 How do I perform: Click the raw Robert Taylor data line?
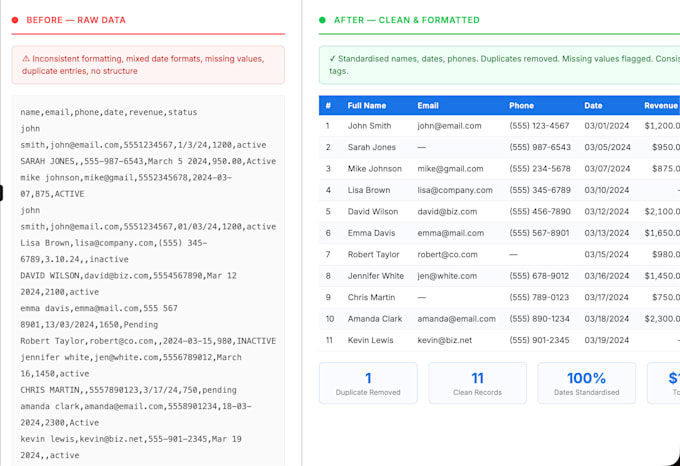[x=148, y=341]
